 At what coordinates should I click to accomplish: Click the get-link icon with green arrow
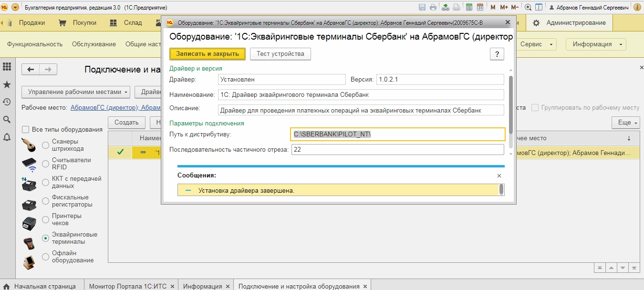(446, 7)
